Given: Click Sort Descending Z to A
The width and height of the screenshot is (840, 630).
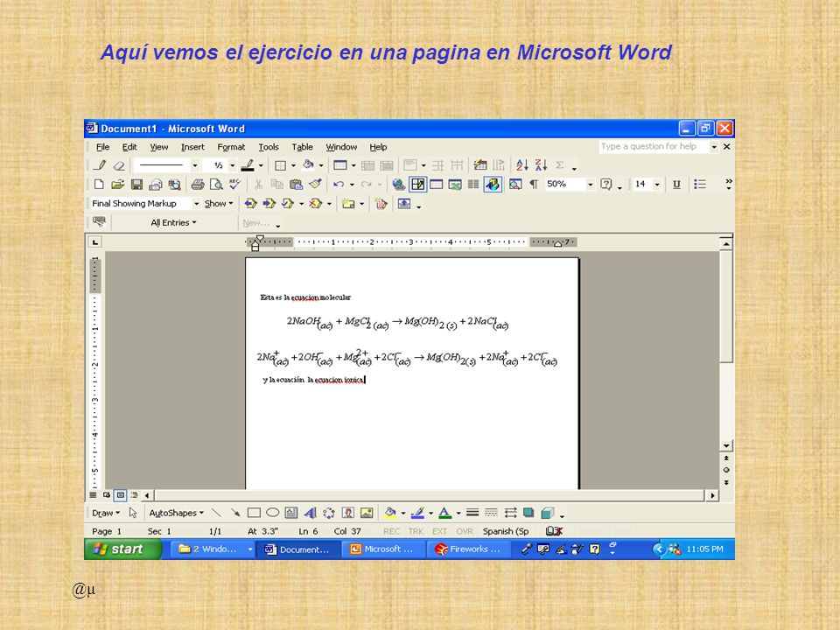Looking at the screenshot, I should point(541,165).
